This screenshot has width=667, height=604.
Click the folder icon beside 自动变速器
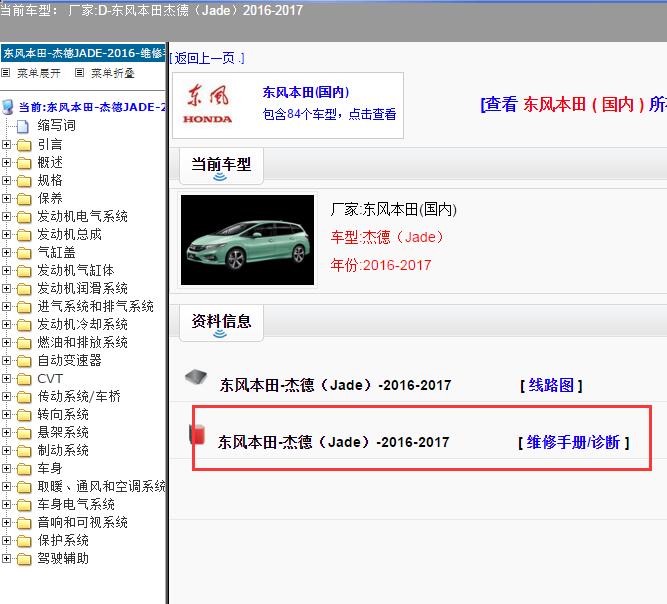pos(24,361)
